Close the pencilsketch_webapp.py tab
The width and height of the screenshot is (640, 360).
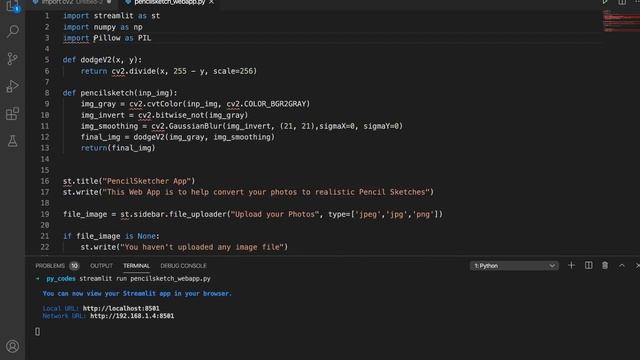(x=211, y=2)
